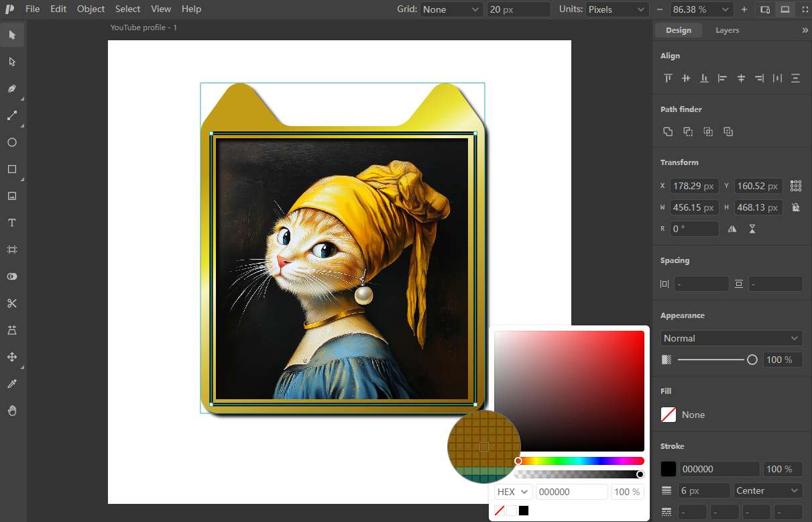Select the Line tool

tap(12, 115)
